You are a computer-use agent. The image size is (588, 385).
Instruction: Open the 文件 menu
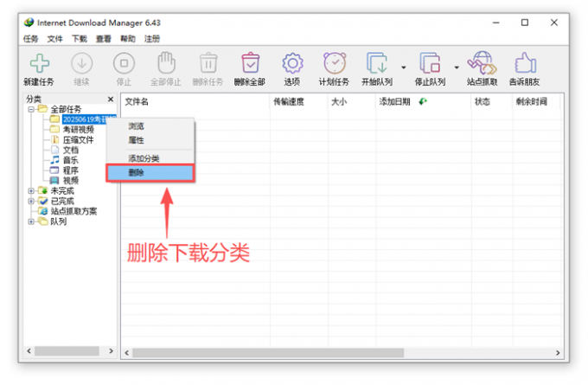54,39
